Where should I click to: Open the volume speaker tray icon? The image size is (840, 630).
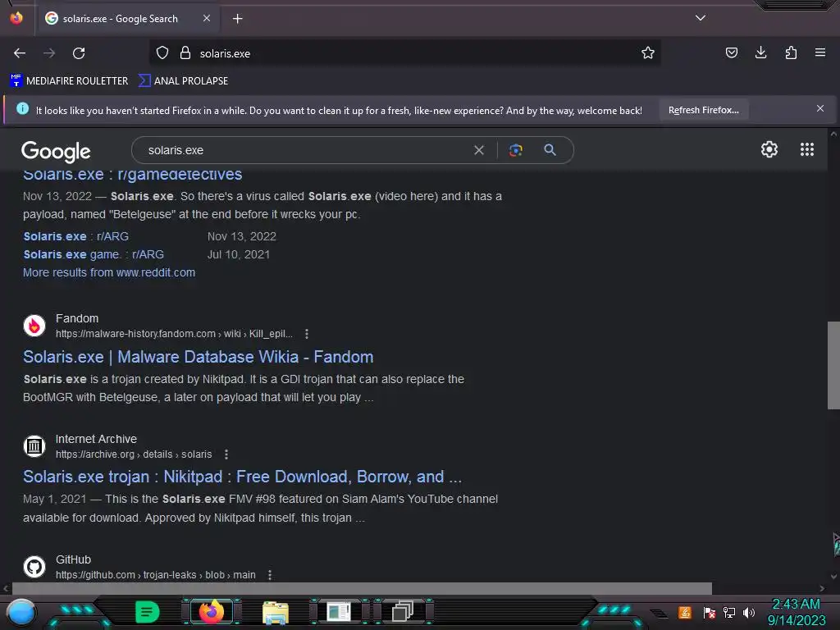(748, 612)
